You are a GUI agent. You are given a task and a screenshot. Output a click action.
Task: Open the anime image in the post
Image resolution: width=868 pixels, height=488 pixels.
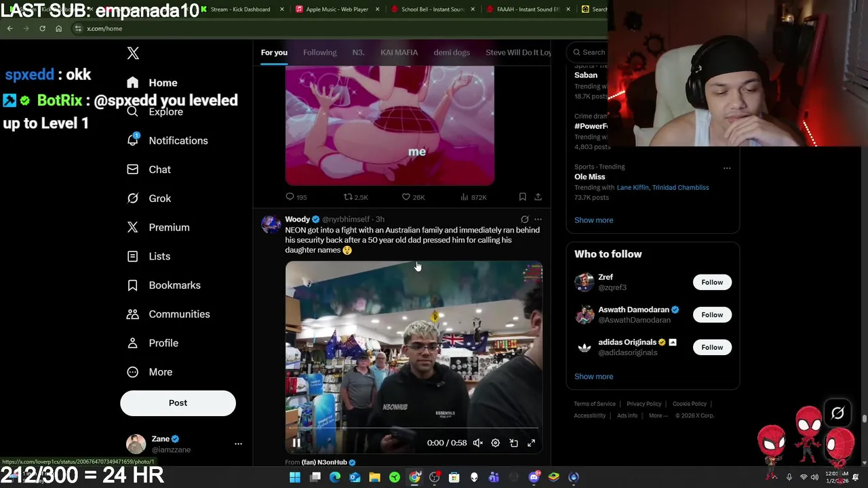coord(389,126)
